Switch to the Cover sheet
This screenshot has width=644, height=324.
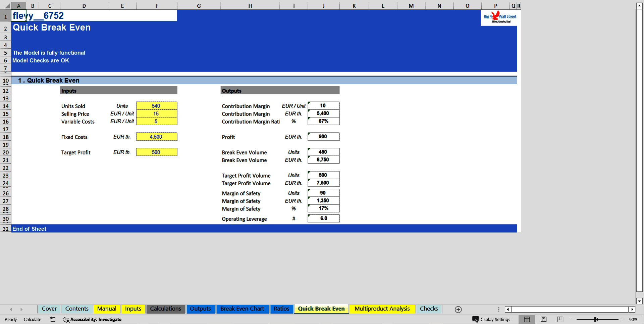coord(49,309)
